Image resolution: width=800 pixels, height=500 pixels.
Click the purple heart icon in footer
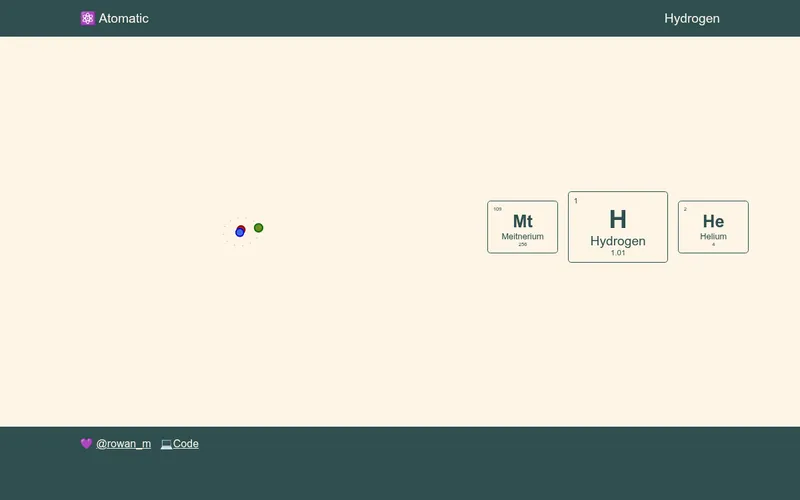[86, 443]
